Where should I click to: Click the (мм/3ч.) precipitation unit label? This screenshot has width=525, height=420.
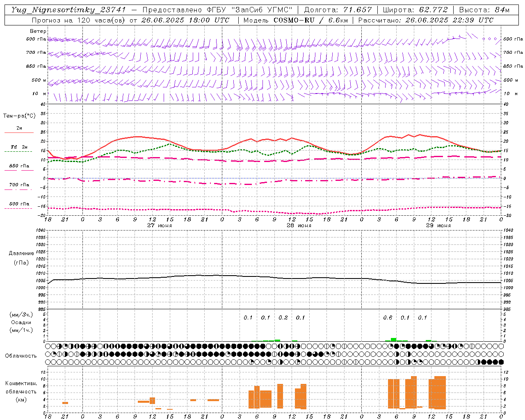(x=21, y=315)
